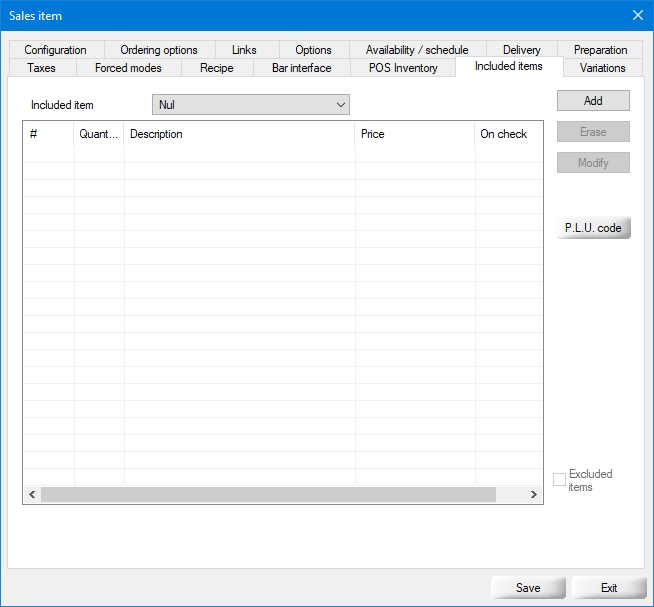Screen dimensions: 654x607
Task: Switch to the Configuration tab
Action: coord(55,50)
